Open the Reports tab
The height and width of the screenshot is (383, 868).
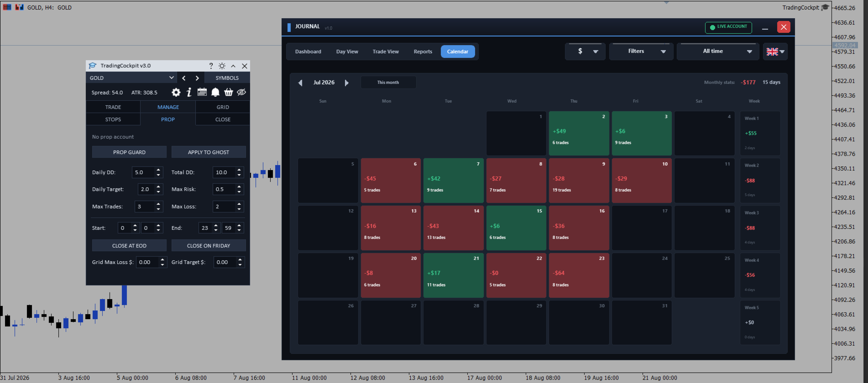pyautogui.click(x=423, y=52)
